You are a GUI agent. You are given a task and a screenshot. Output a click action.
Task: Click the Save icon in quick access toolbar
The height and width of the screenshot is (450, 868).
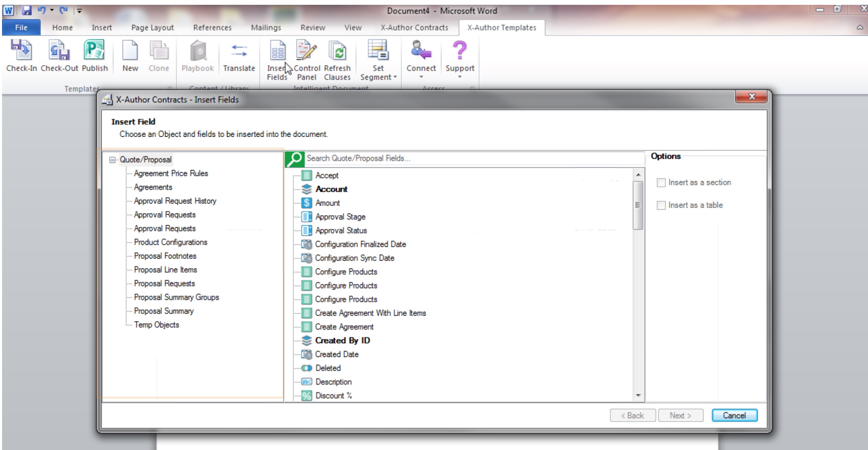point(26,11)
